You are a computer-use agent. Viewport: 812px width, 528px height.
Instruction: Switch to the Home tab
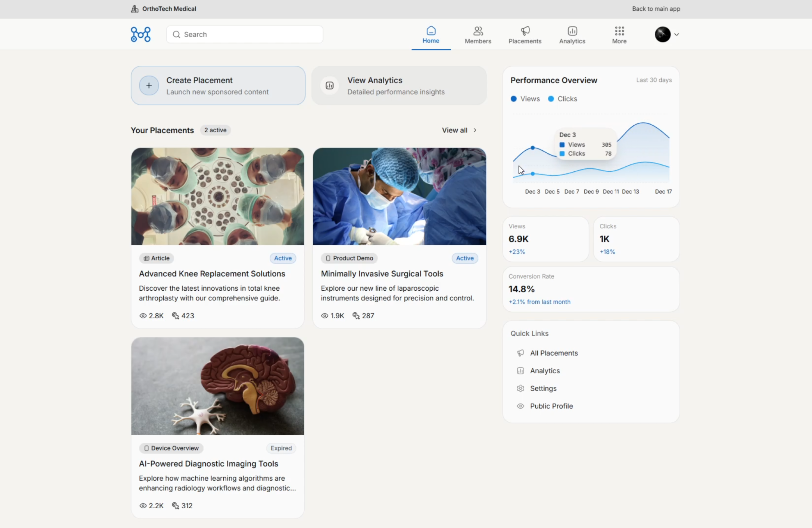[430, 35]
